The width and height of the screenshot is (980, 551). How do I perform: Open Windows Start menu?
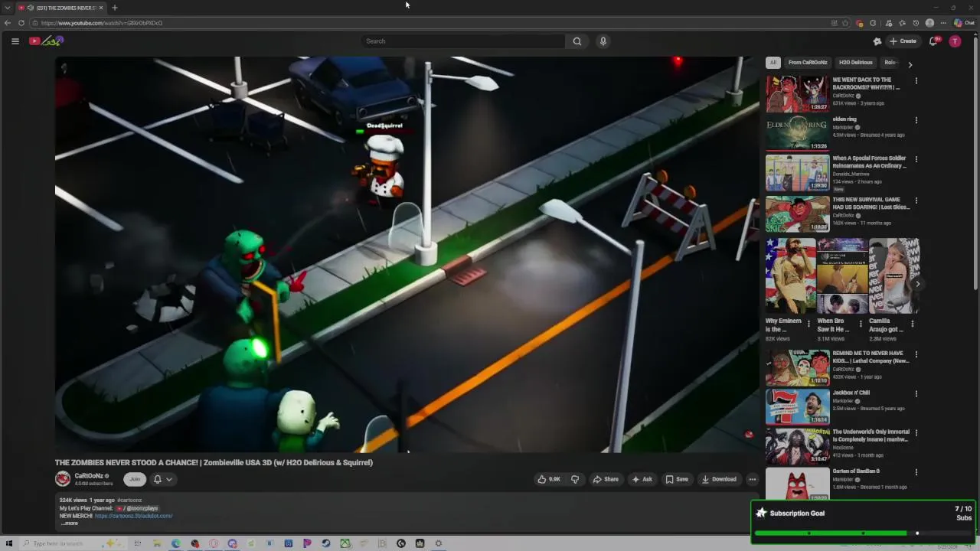click(x=9, y=543)
